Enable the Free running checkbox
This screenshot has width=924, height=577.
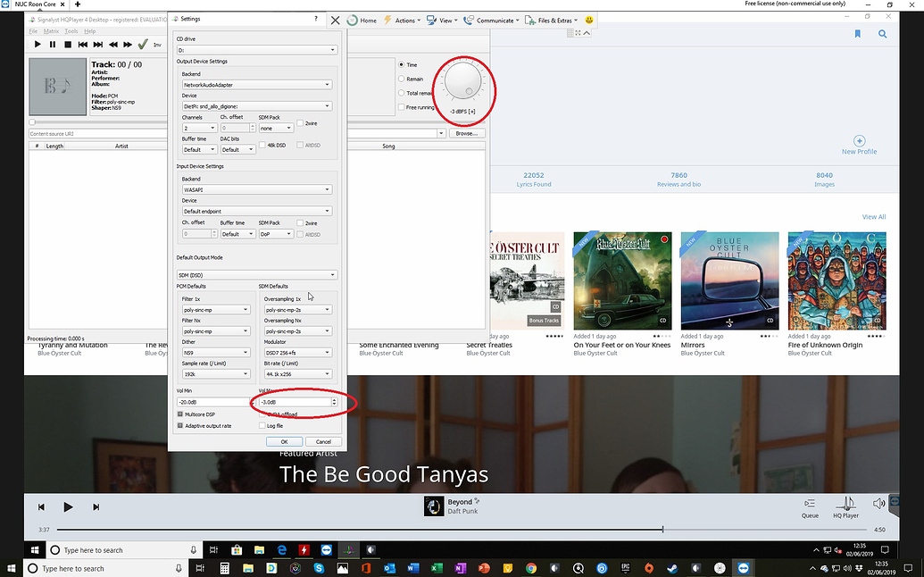click(x=402, y=107)
